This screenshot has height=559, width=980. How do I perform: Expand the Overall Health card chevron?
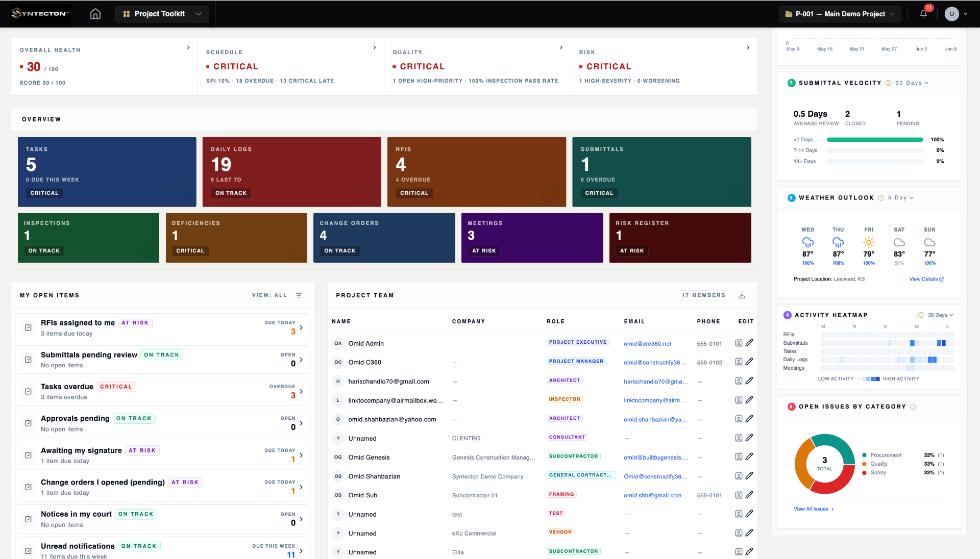click(x=188, y=47)
